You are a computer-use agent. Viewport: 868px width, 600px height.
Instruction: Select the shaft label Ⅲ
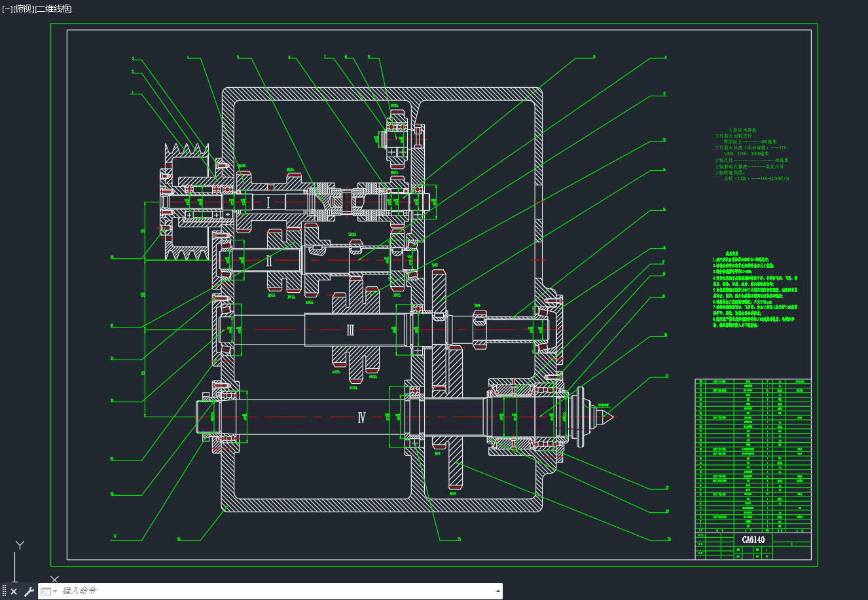(350, 329)
